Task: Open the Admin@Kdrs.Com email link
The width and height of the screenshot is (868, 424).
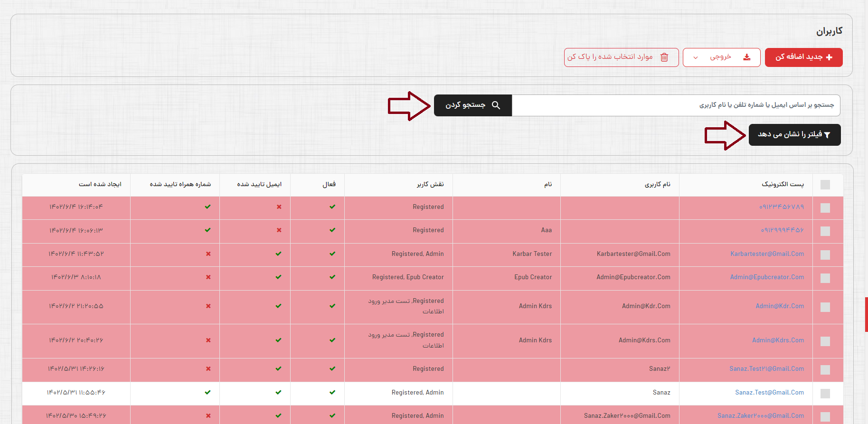Action: tap(778, 340)
